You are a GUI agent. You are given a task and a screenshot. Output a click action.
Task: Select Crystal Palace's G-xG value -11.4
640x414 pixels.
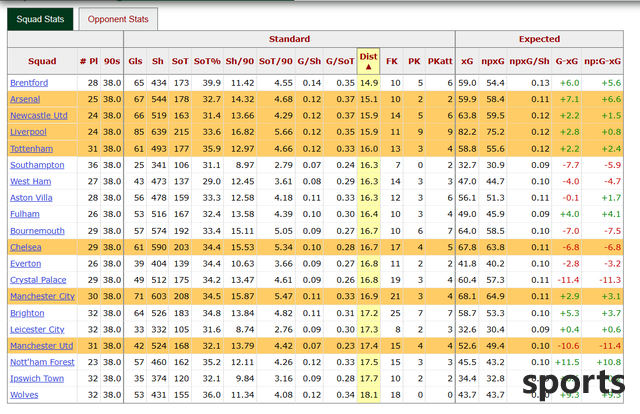[x=569, y=280]
